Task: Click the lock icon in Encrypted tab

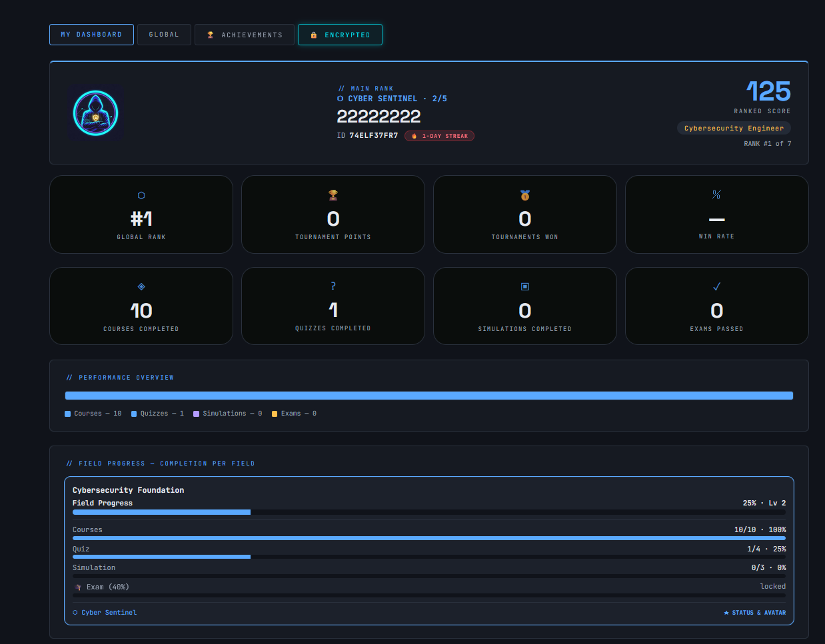Action: (314, 35)
